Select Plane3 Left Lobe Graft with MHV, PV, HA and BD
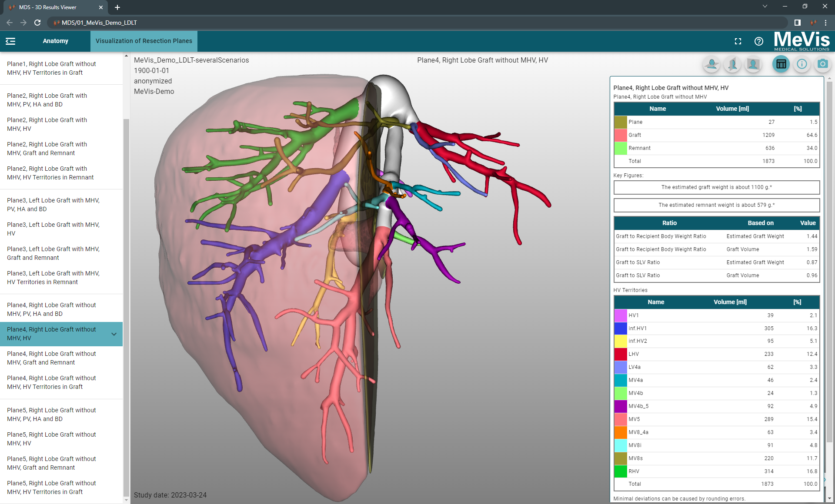 click(x=61, y=205)
